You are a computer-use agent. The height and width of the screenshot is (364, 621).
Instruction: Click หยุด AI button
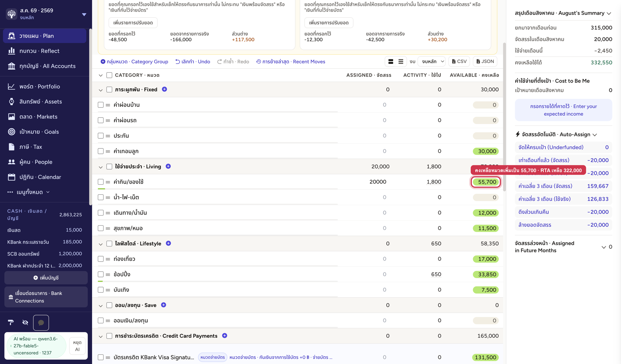point(77,346)
